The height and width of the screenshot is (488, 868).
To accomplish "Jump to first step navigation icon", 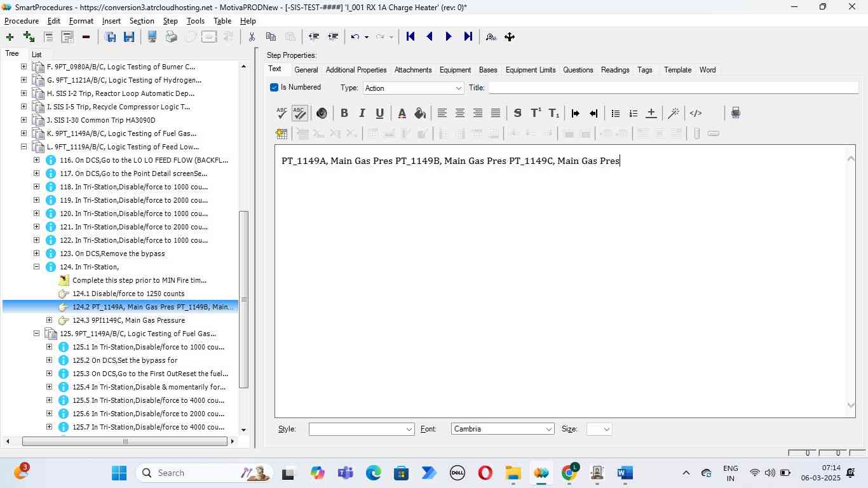I will [x=410, y=37].
